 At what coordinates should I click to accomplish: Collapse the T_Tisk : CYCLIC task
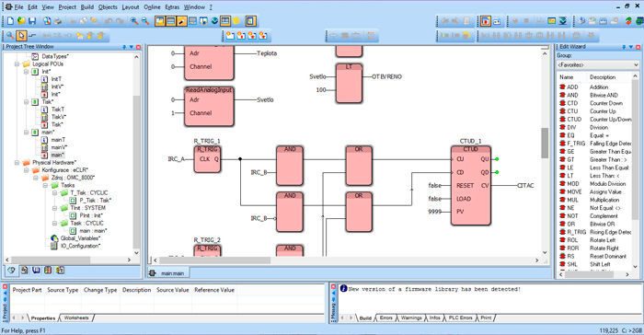click(54, 192)
